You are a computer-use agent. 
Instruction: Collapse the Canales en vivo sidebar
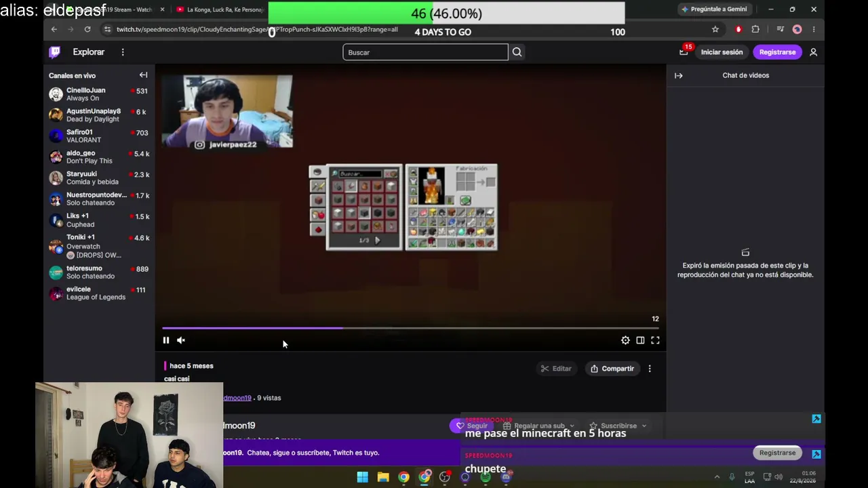click(x=143, y=75)
